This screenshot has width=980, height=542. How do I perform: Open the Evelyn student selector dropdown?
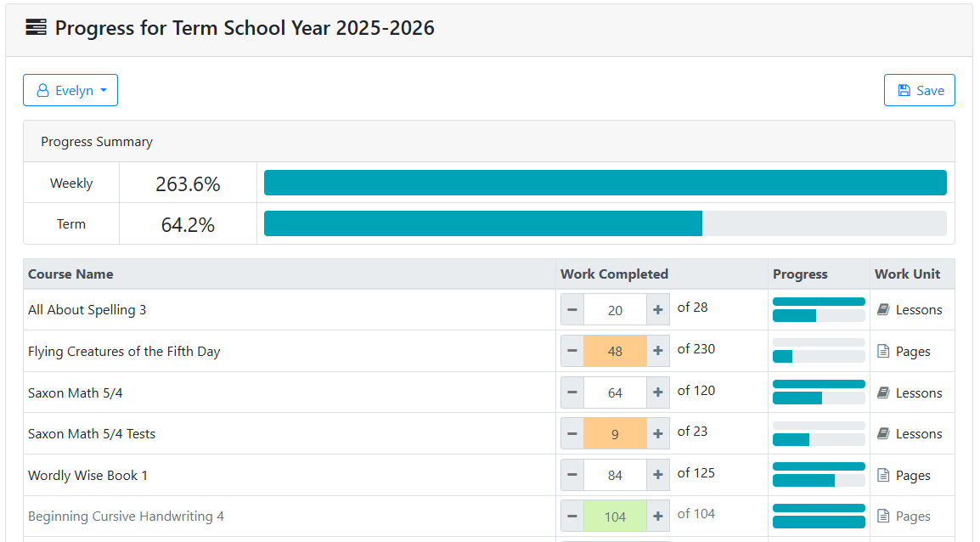point(70,89)
